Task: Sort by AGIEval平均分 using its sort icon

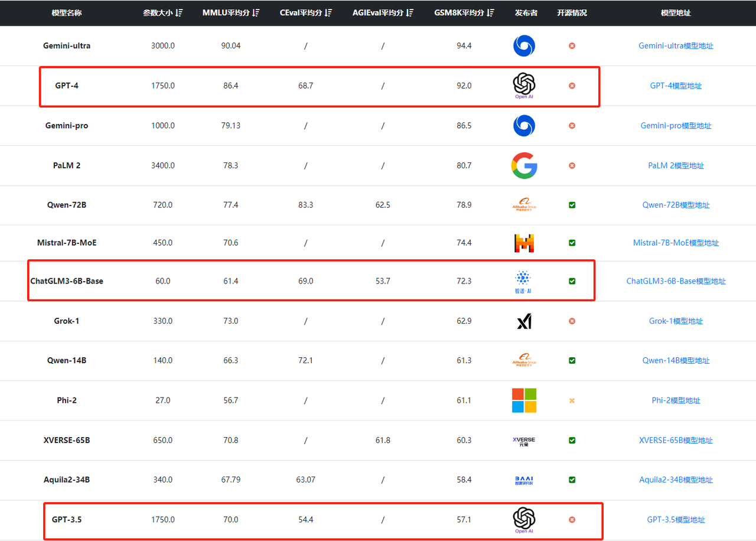Action: tap(410, 13)
